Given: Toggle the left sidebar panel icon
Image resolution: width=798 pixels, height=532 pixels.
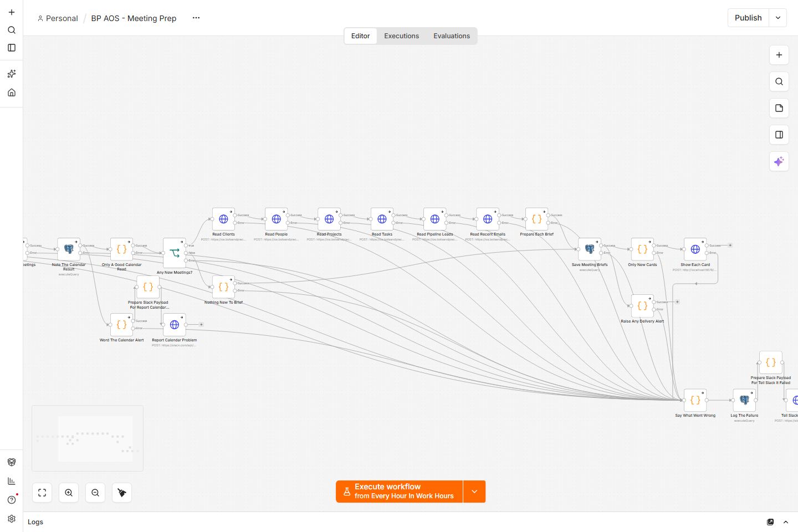Looking at the screenshot, I should 12,48.
